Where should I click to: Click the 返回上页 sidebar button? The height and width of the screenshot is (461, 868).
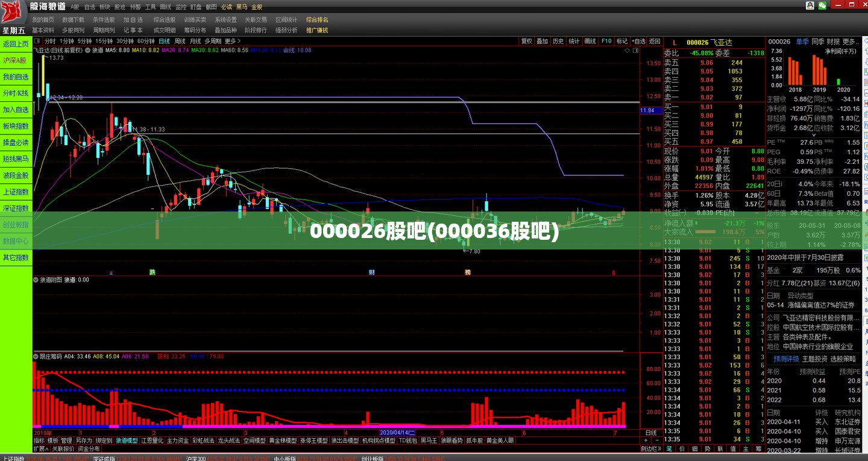[x=16, y=44]
